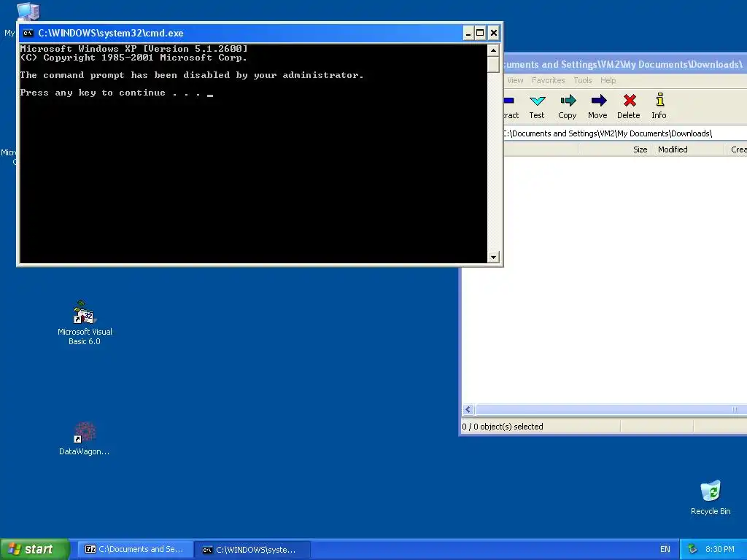Click cmd window scroll up arrow

click(x=493, y=50)
